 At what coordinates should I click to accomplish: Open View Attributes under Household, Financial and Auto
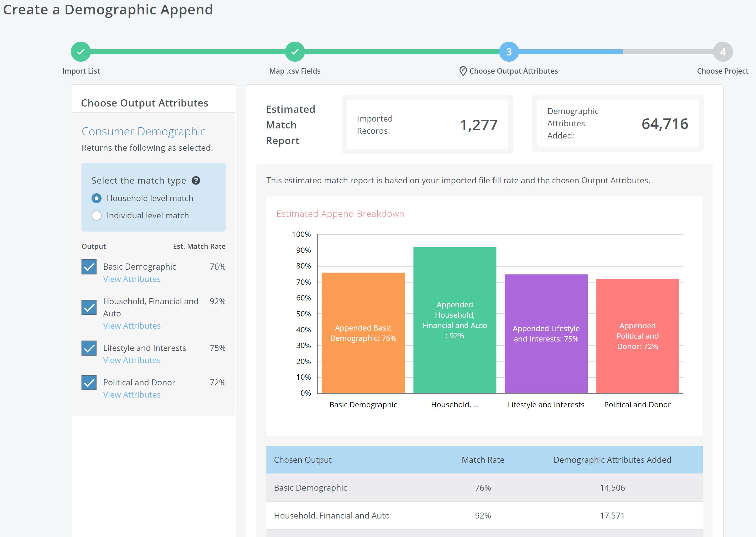pyautogui.click(x=132, y=326)
